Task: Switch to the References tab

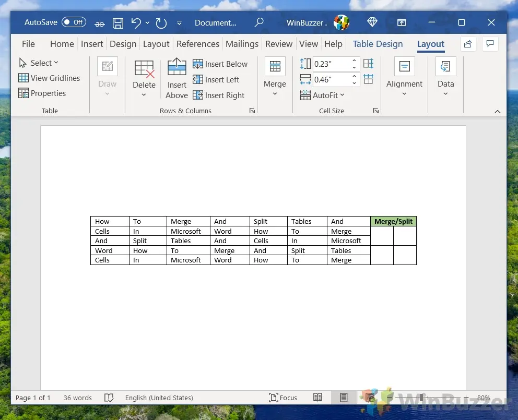Action: (x=197, y=44)
